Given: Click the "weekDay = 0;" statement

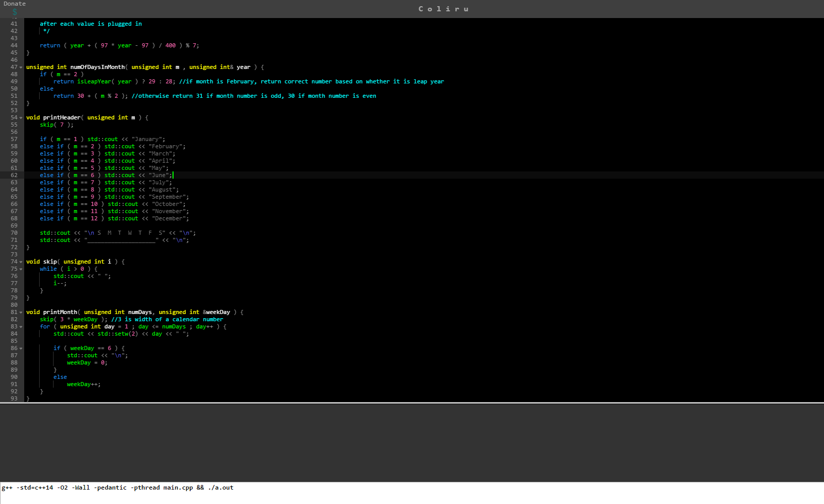Looking at the screenshot, I should tap(87, 362).
